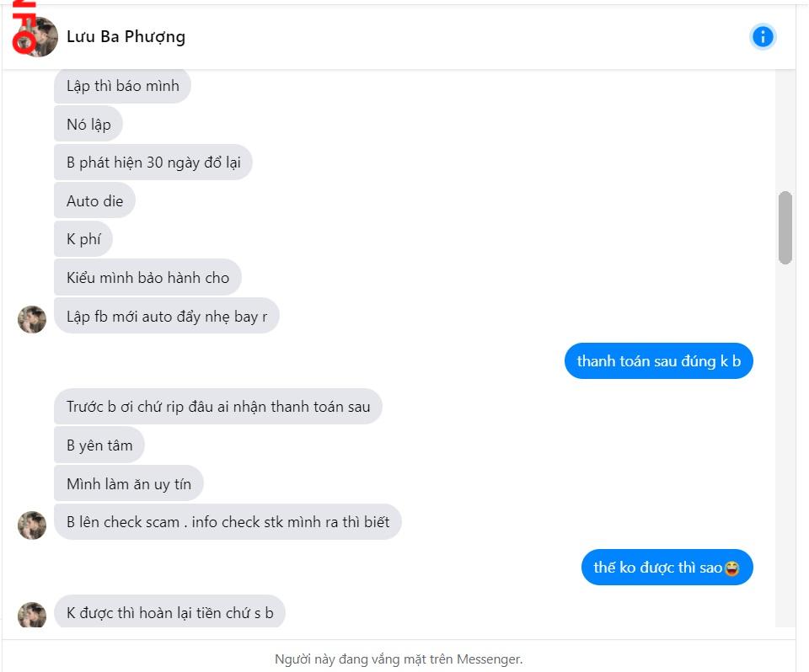The height and width of the screenshot is (672, 809).
Task: Click sent message "thanh toán sau đúng k b"
Action: [658, 361]
